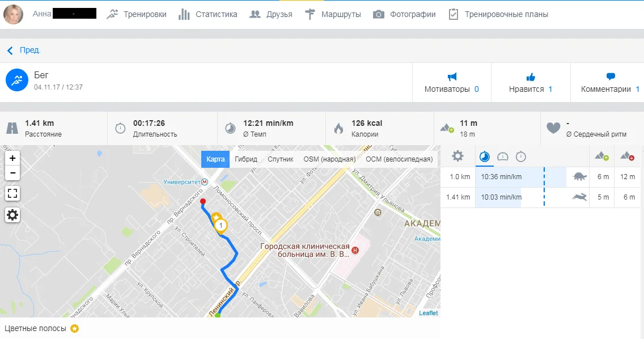Toggle fullscreen map view
This screenshot has width=644, height=339.
click(x=12, y=193)
